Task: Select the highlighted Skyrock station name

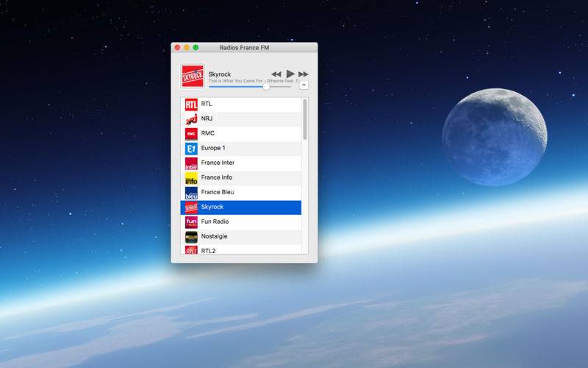Action: [x=212, y=207]
